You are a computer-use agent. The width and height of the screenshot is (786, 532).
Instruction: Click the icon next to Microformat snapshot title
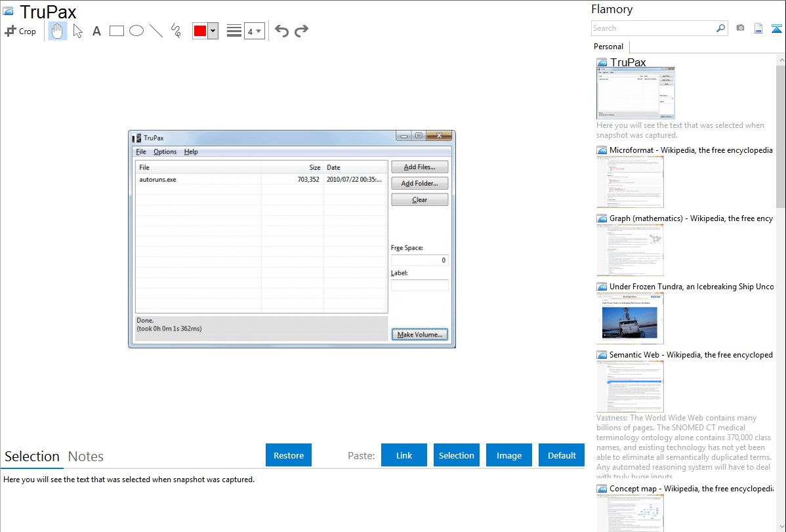click(x=602, y=150)
